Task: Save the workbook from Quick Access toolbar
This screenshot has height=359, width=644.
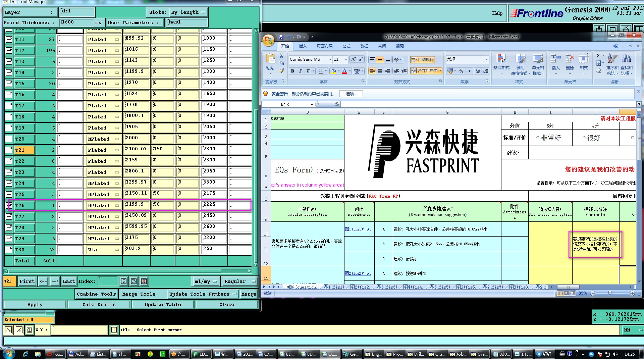Action: 281,37
